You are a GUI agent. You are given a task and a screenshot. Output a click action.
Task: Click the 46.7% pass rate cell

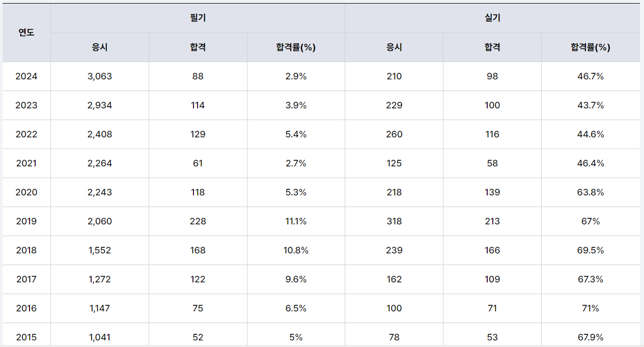click(590, 76)
